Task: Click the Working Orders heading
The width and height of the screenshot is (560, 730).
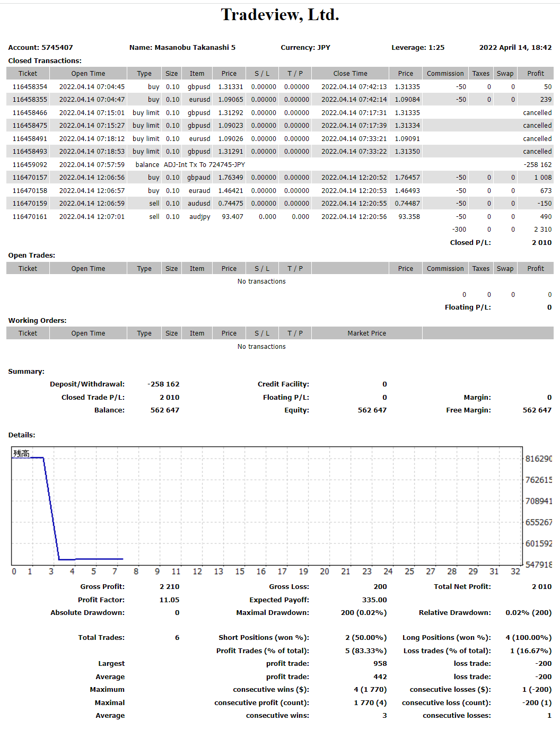Action: pos(38,321)
